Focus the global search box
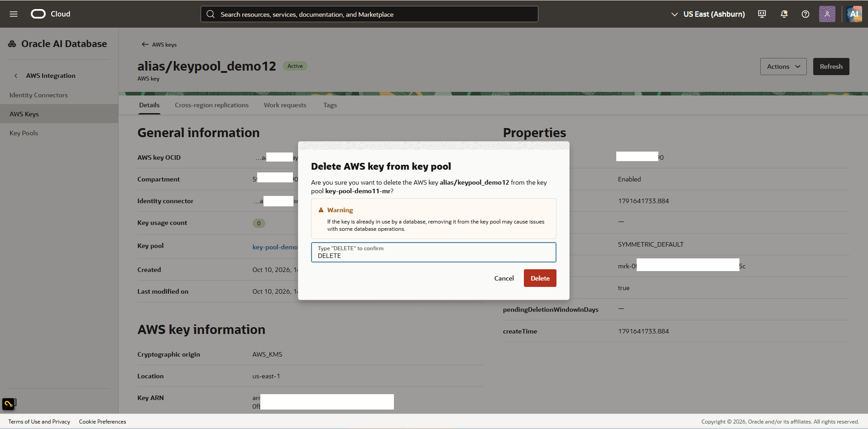868x429 pixels. coord(369,14)
